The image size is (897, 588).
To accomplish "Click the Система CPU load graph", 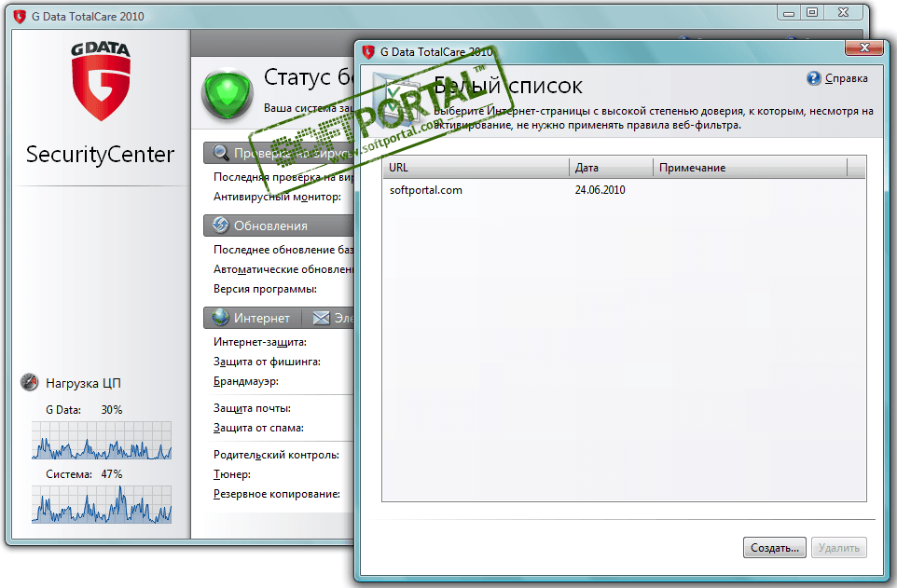I will tap(102, 504).
